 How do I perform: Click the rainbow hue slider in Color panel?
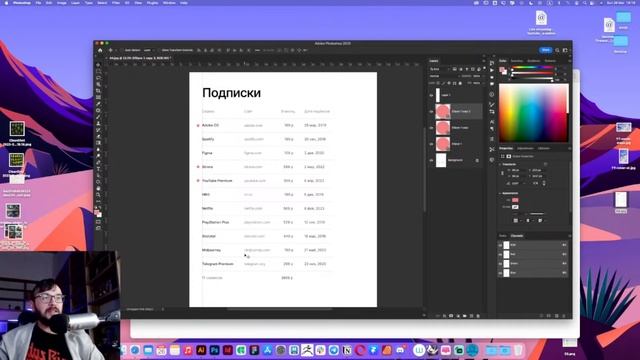[x=532, y=67]
